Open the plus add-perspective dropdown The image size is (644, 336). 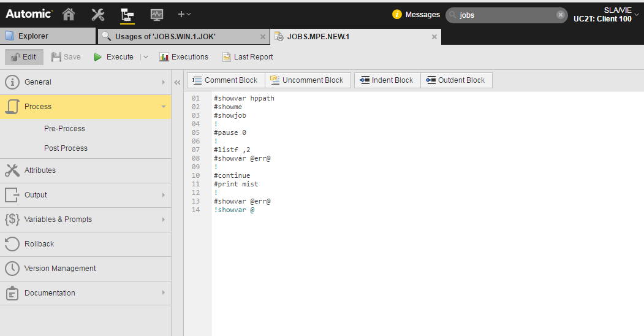point(184,14)
